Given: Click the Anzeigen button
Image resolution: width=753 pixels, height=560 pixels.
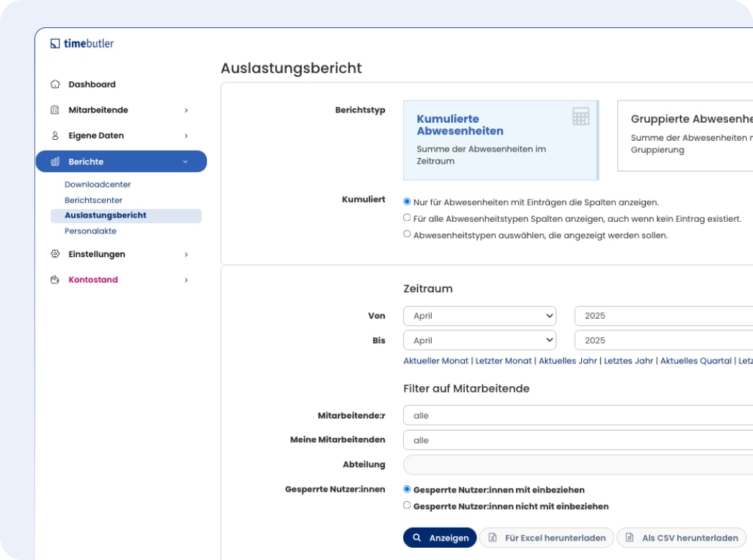Looking at the screenshot, I should pyautogui.click(x=439, y=538).
